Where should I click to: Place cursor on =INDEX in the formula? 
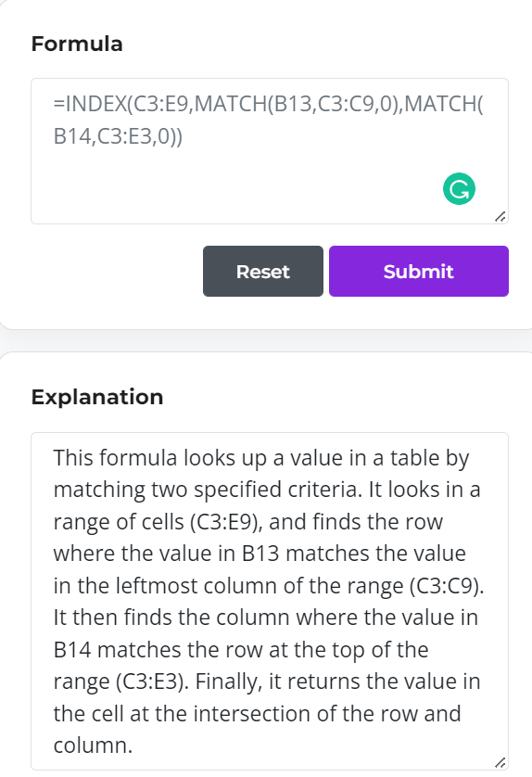pyautogui.click(x=90, y=104)
